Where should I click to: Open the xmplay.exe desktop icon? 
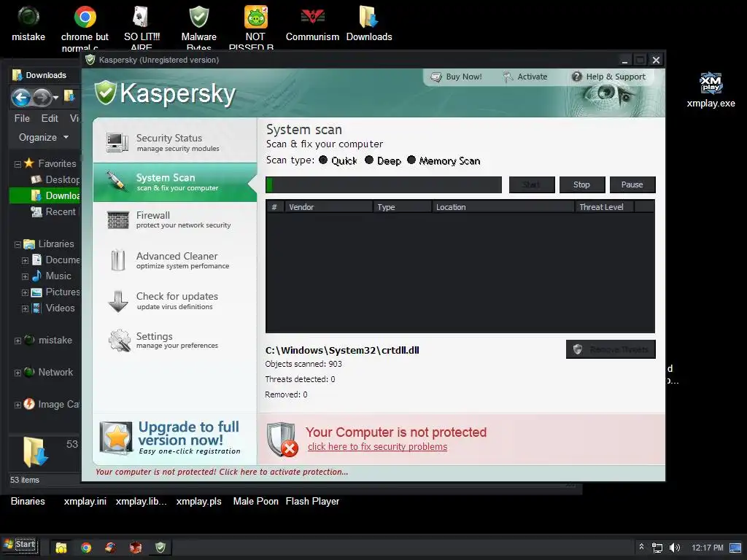click(x=711, y=83)
